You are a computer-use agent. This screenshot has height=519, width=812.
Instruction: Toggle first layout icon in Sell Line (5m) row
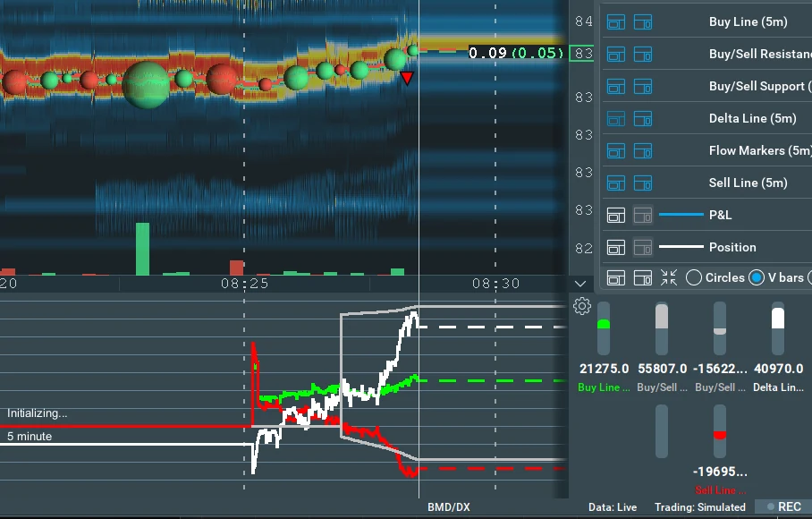point(616,183)
